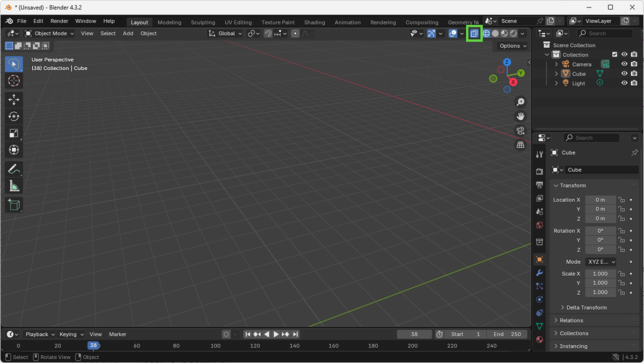Activate the Move tool

pos(14,100)
